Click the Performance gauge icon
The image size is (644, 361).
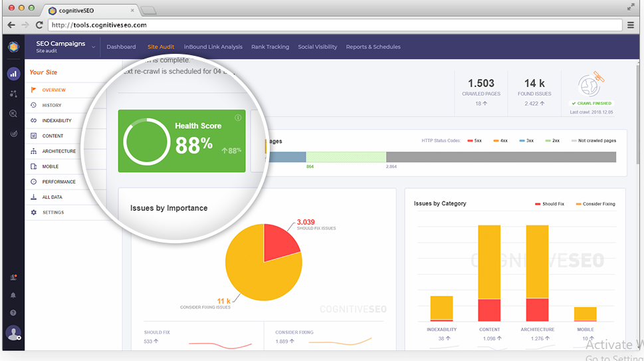point(34,181)
